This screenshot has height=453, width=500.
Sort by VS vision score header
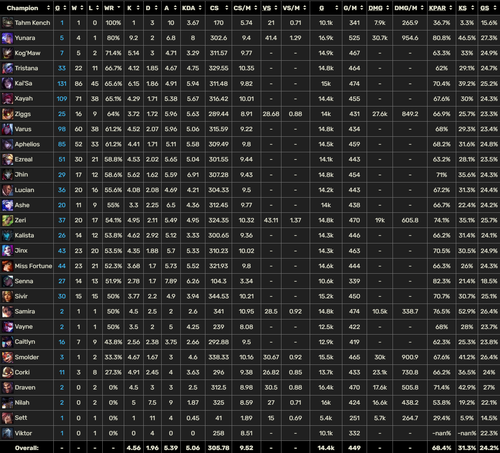270,8
